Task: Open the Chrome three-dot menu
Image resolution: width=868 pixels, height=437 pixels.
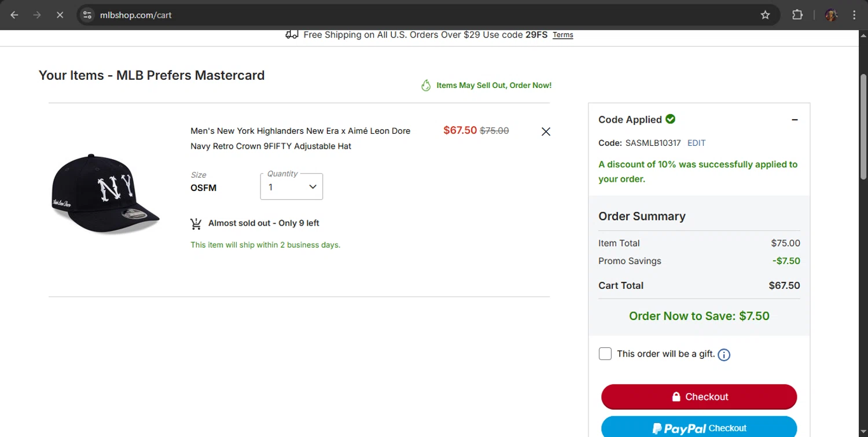Action: click(x=854, y=15)
